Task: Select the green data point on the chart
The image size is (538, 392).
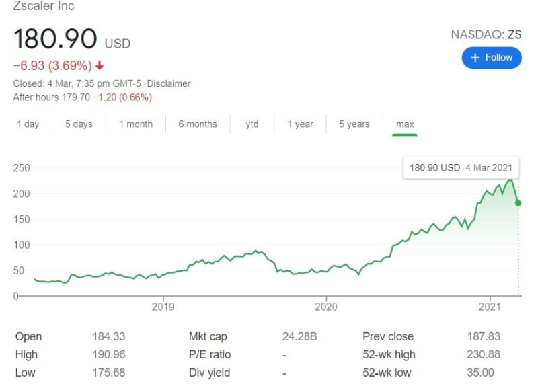Action: pyautogui.click(x=517, y=203)
